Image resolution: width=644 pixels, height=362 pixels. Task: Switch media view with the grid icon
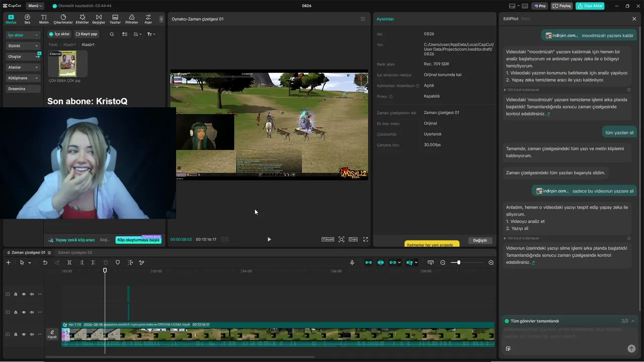125,34
